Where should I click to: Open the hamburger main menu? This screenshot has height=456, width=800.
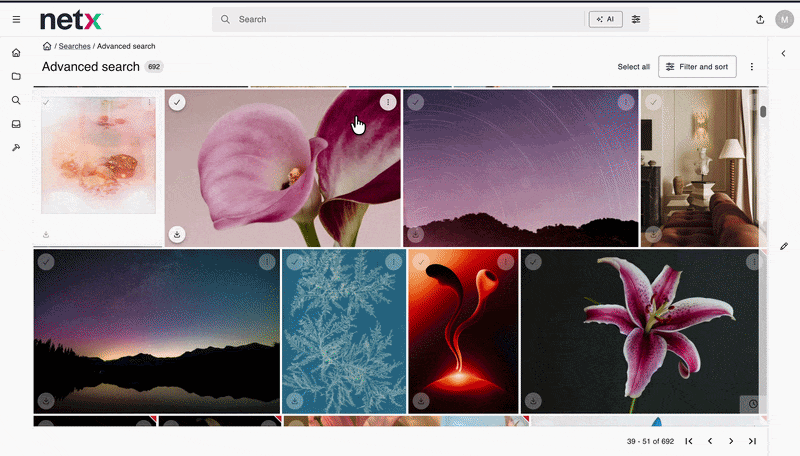click(x=16, y=19)
